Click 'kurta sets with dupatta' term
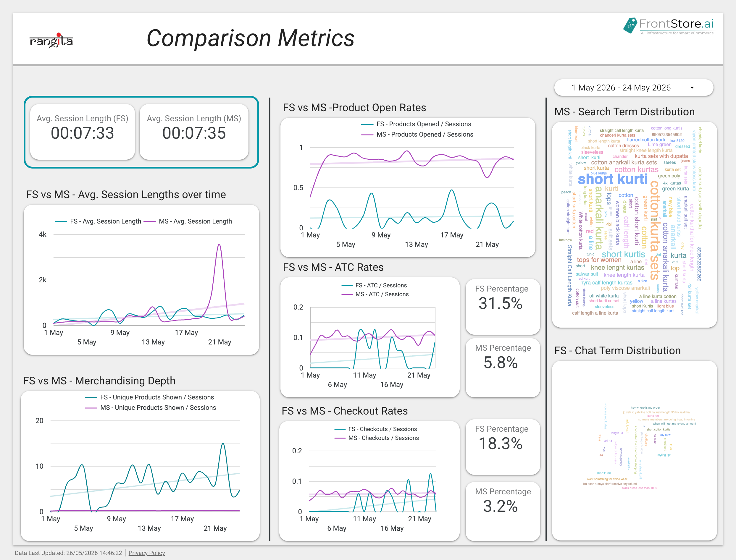 click(x=661, y=156)
